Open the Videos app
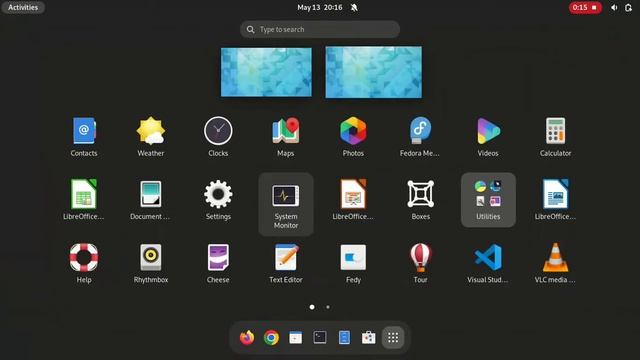This screenshot has width=640, height=360. pos(488,137)
